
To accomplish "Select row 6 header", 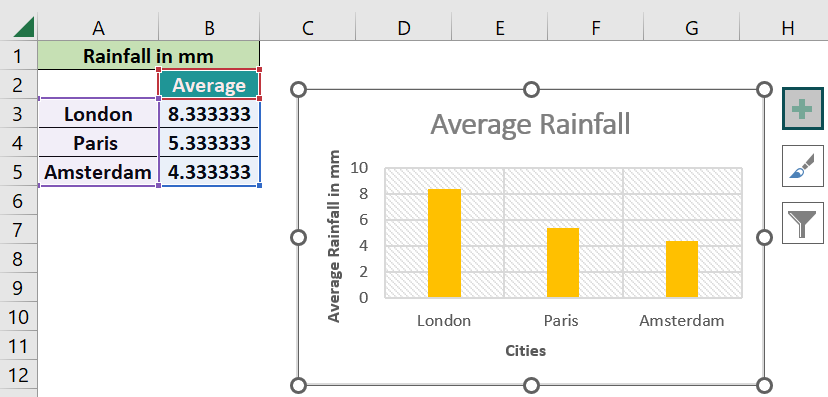I will (18, 201).
